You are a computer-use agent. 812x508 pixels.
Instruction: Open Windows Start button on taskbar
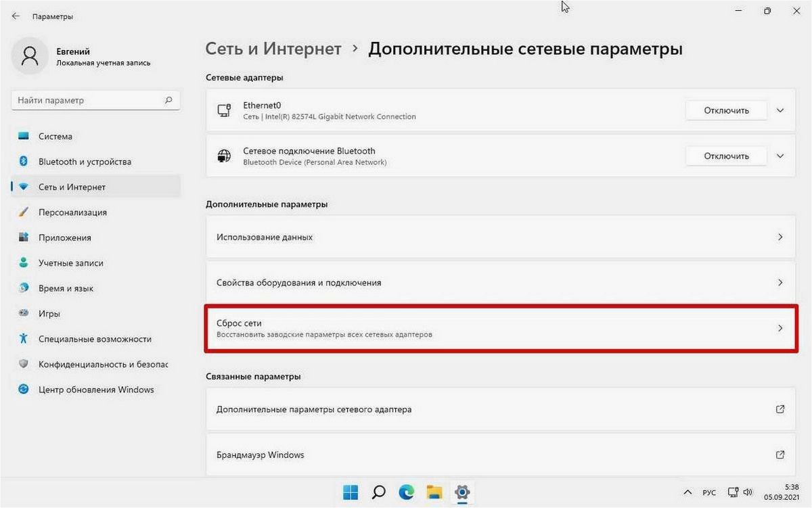tap(351, 492)
